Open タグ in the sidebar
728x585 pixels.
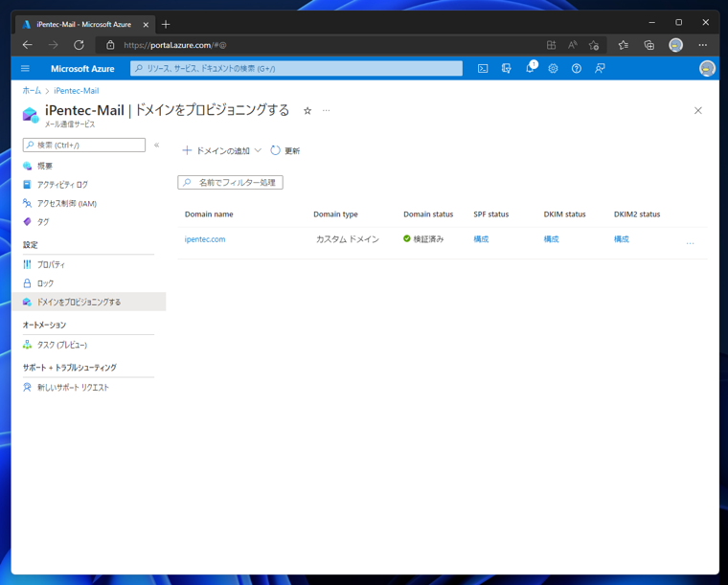click(43, 222)
